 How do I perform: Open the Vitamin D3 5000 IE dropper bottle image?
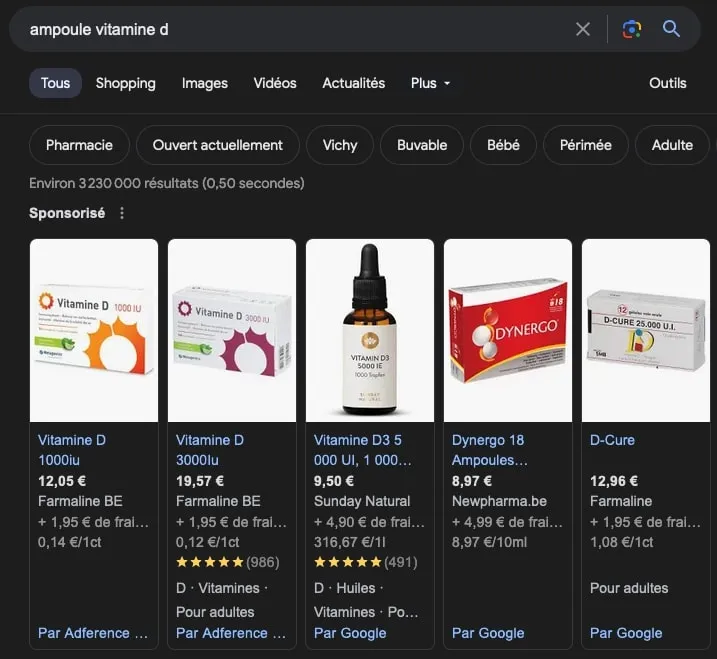(370, 330)
